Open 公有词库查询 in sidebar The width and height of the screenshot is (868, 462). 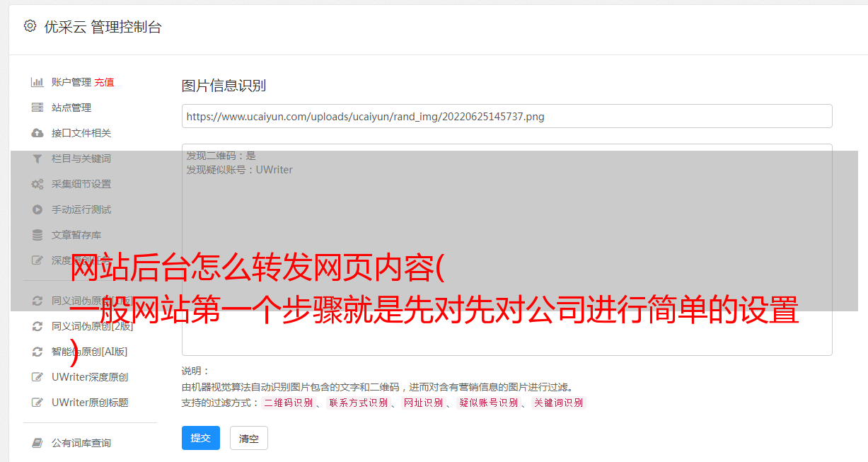(81, 443)
